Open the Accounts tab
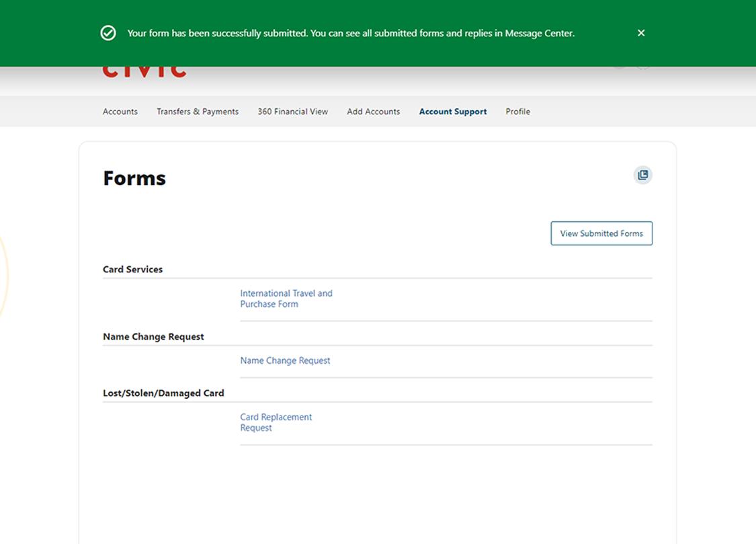The image size is (756, 544). pyautogui.click(x=120, y=112)
